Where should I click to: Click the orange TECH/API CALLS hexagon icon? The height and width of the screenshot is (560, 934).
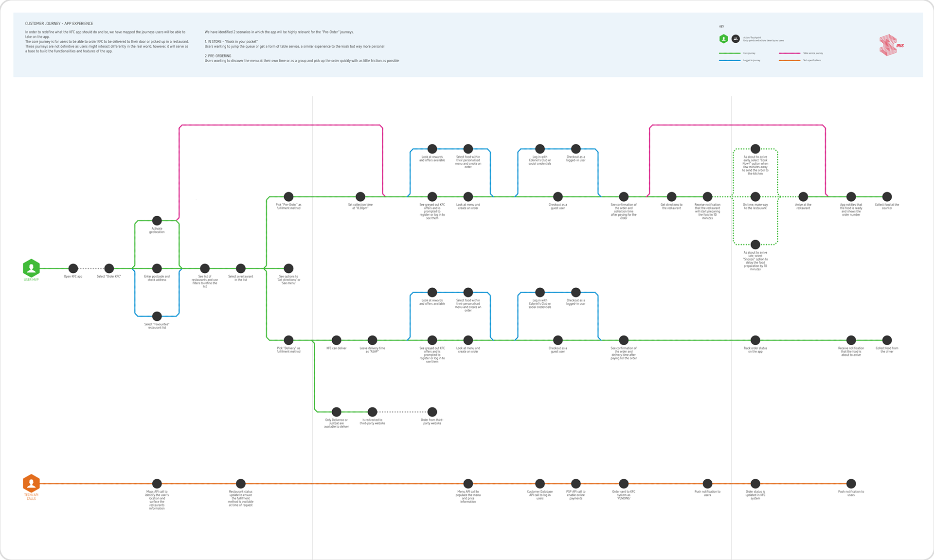(31, 484)
